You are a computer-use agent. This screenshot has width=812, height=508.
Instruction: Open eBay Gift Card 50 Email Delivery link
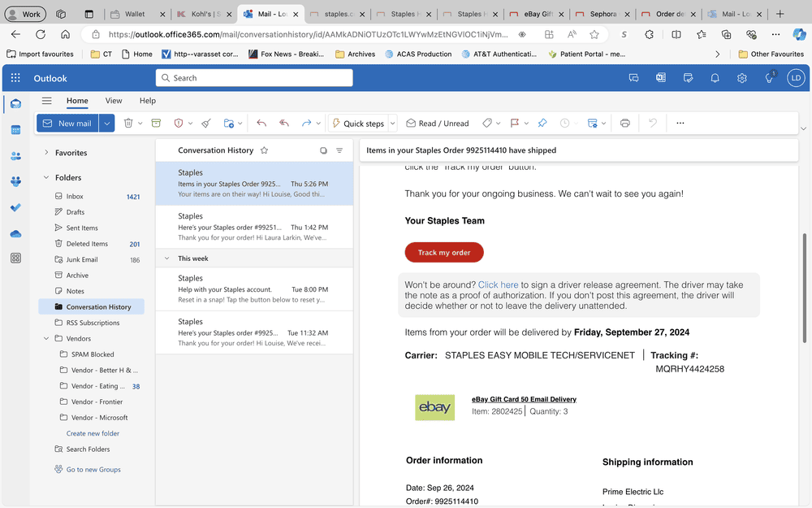point(524,399)
